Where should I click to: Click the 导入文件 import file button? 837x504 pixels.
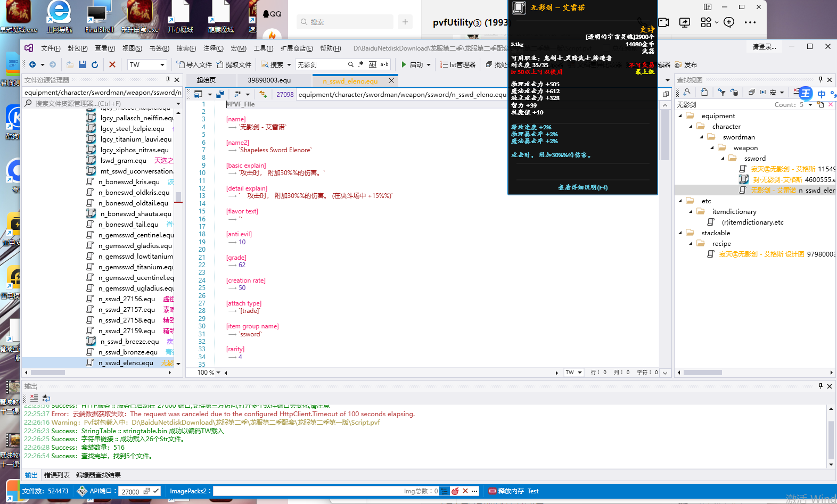tap(194, 64)
